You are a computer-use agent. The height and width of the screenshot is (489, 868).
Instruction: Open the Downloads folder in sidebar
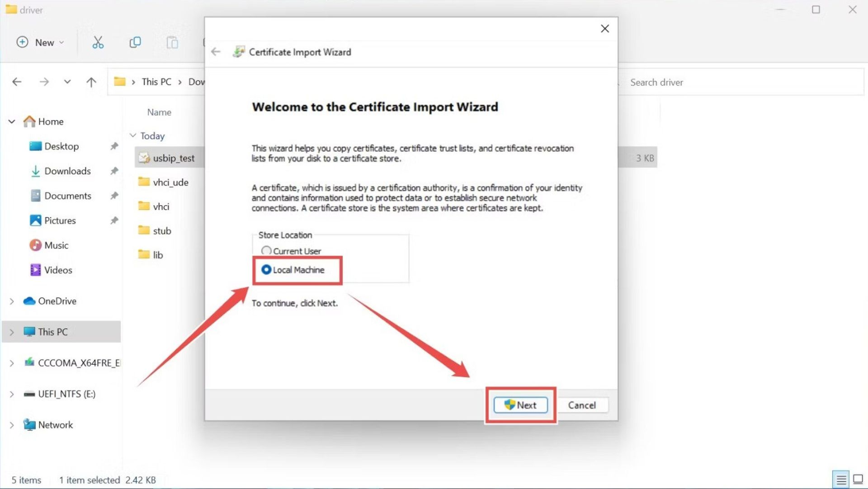point(67,170)
